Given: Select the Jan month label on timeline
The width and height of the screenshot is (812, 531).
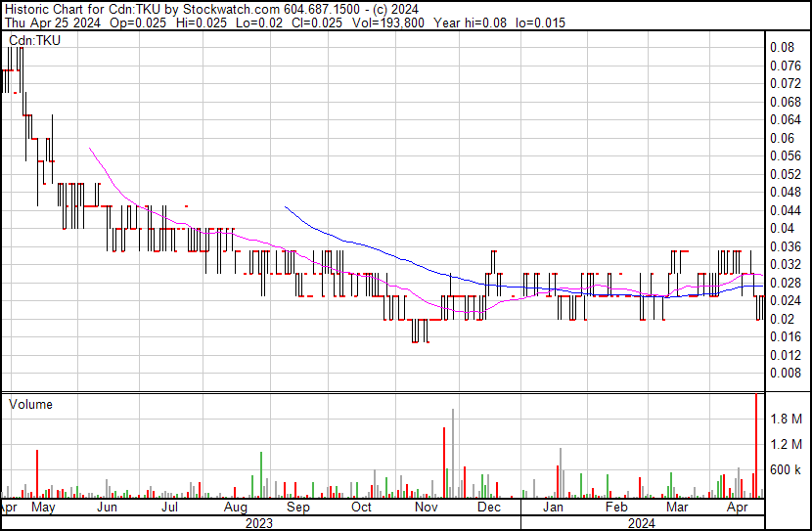Looking at the screenshot, I should 554,508.
